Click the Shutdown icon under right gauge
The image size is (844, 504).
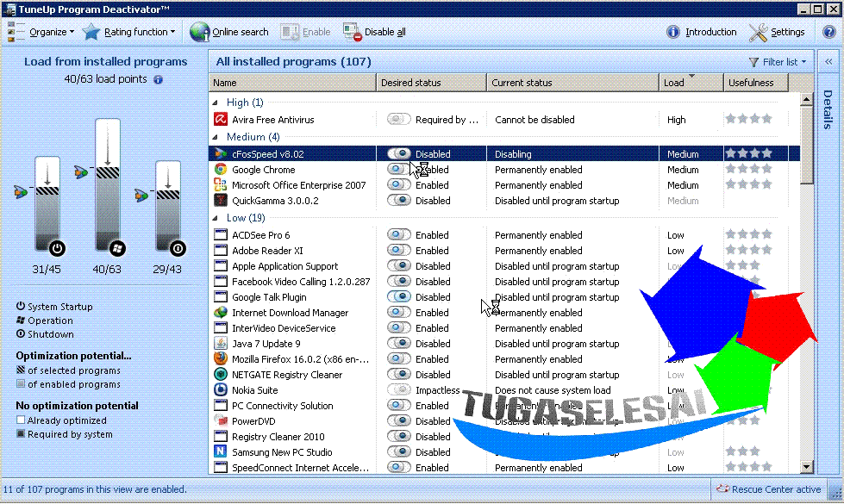[x=178, y=248]
